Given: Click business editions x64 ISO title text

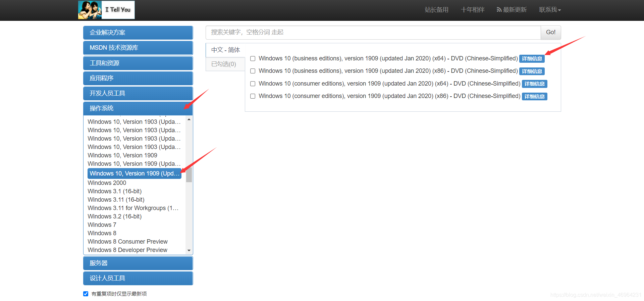Looking at the screenshot, I should coord(388,58).
